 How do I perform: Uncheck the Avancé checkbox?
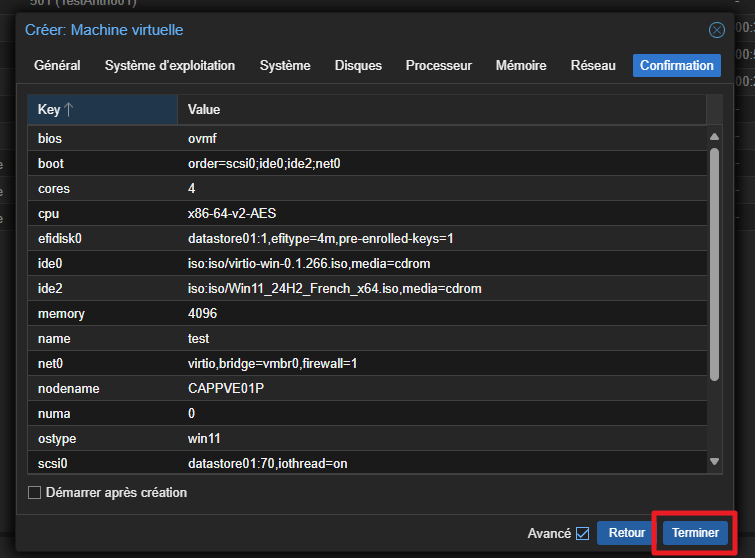click(583, 533)
